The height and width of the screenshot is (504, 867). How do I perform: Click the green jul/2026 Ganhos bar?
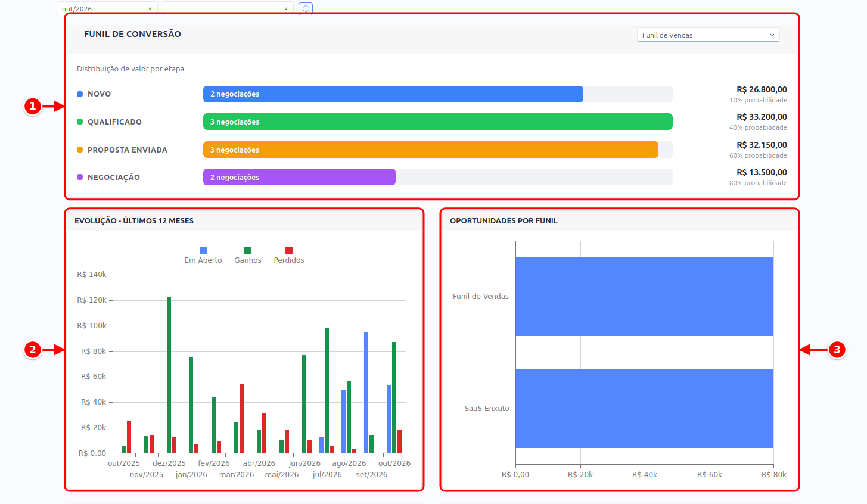pos(327,390)
